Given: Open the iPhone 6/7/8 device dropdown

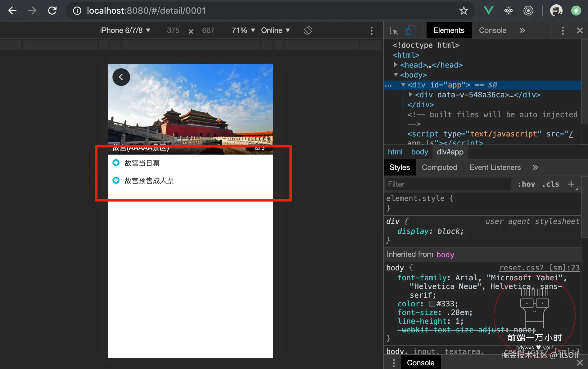Looking at the screenshot, I should click(125, 30).
